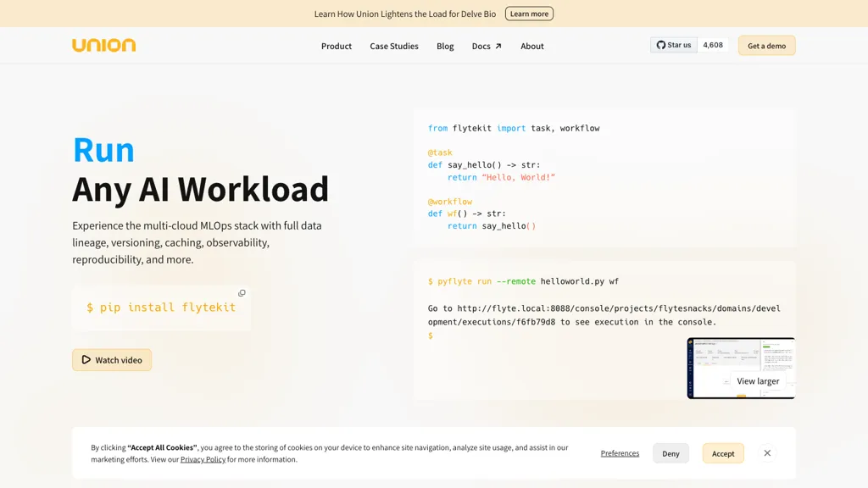Screen dimensions: 868x488
Task: Copy the pip install command using copy icon
Action: click(x=242, y=292)
